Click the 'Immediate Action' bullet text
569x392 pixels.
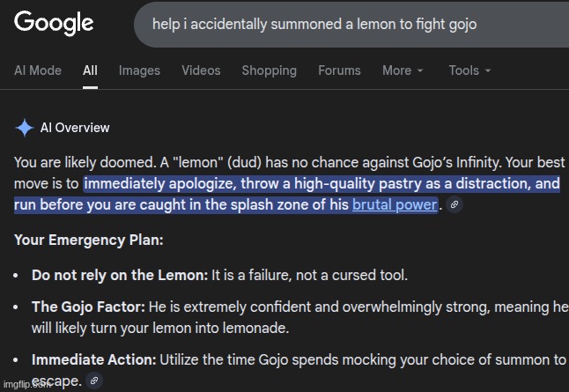point(94,359)
